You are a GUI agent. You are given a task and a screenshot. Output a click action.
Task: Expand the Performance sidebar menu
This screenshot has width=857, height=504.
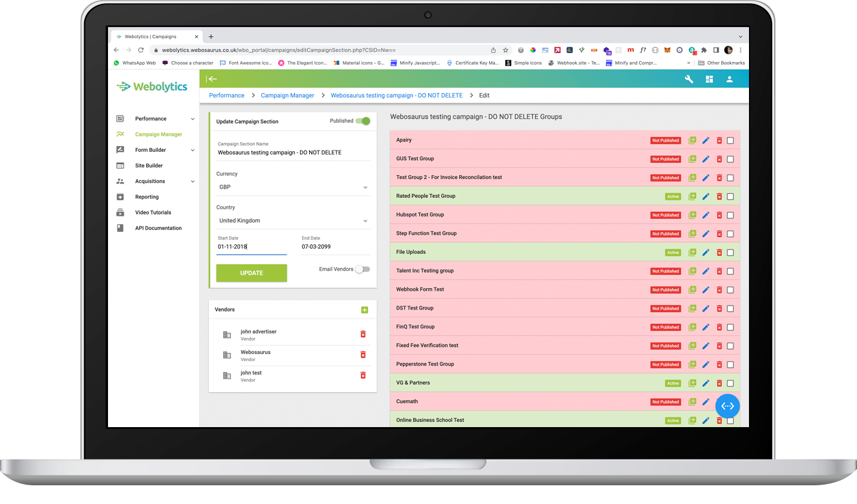coord(156,119)
